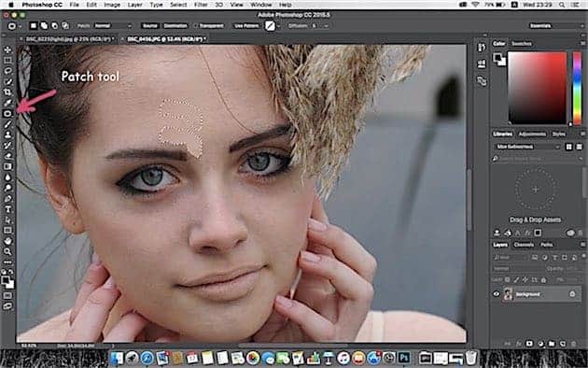Open Photoshop icon in the Dock
This screenshot has height=368, width=588.
[x=404, y=358]
